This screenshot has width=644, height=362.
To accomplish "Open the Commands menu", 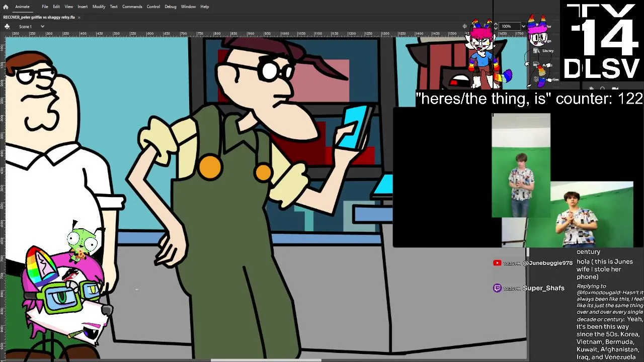I will (132, 7).
